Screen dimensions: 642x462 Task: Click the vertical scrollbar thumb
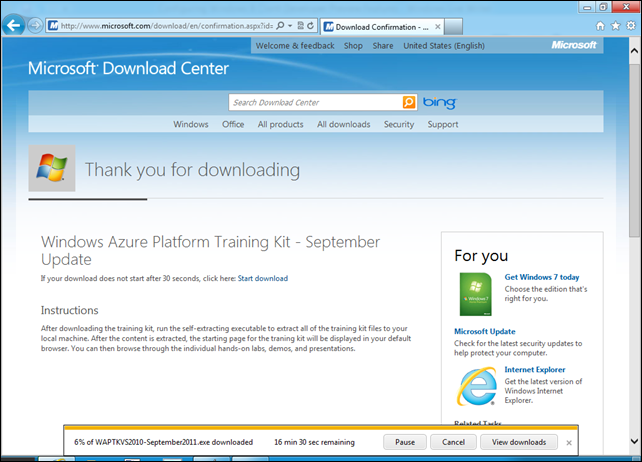(635, 150)
